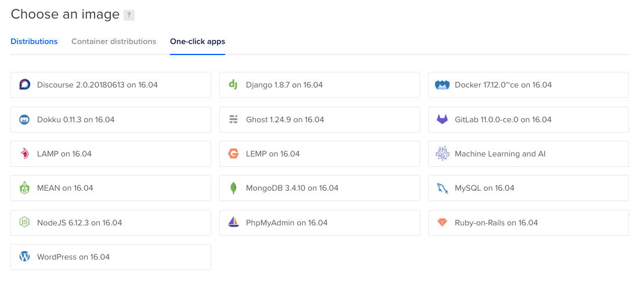Click the Docker whale icon
Screen dimensions: 644x288
(443, 85)
